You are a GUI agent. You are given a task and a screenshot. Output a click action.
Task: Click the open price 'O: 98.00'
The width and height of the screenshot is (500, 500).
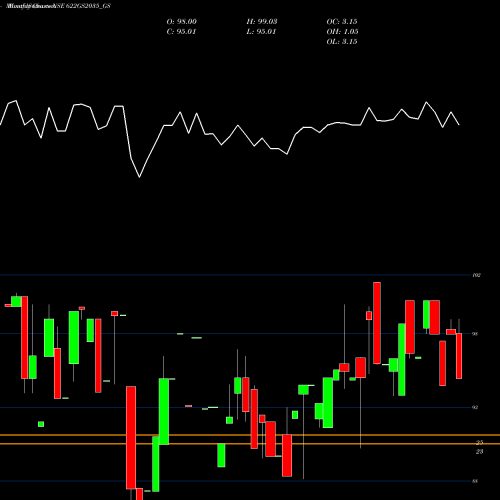click(x=181, y=22)
